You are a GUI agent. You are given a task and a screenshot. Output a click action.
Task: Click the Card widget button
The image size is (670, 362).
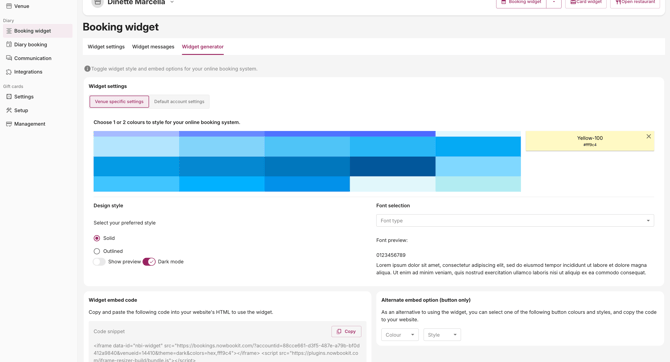[586, 3]
